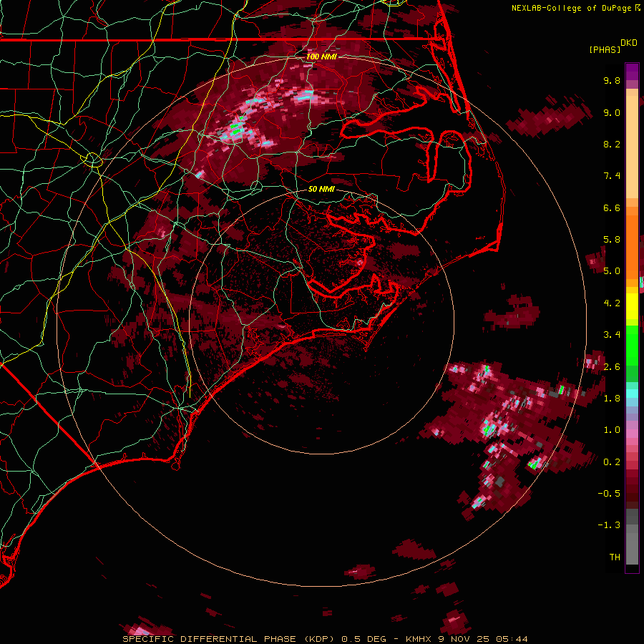Screen dimensions: 644x644
Task: Click the DKD product label
Action: point(629,43)
